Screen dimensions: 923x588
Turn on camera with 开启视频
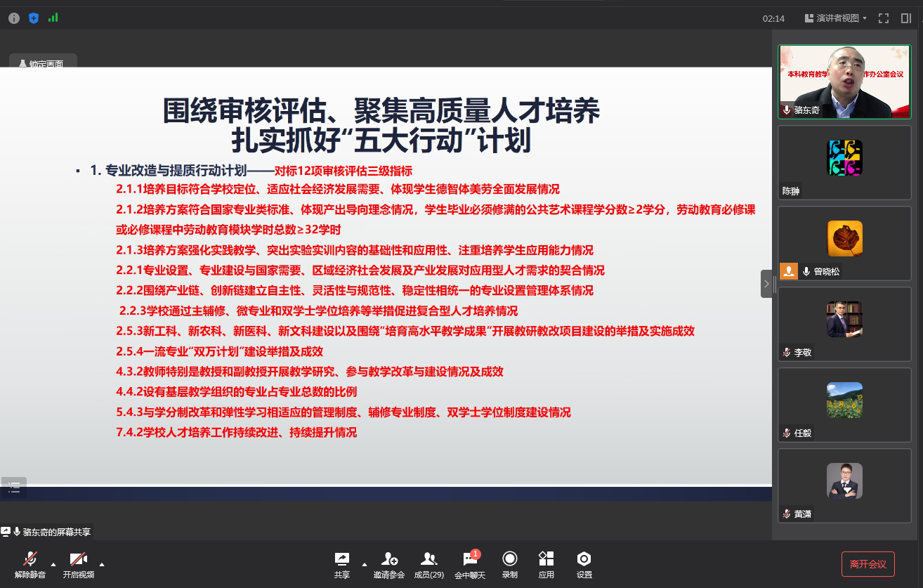[78, 564]
